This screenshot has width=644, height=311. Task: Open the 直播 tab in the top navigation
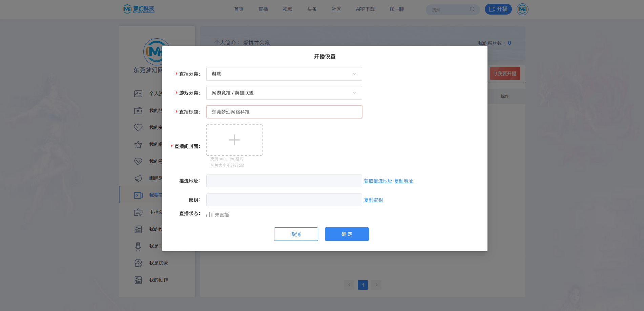point(263,9)
